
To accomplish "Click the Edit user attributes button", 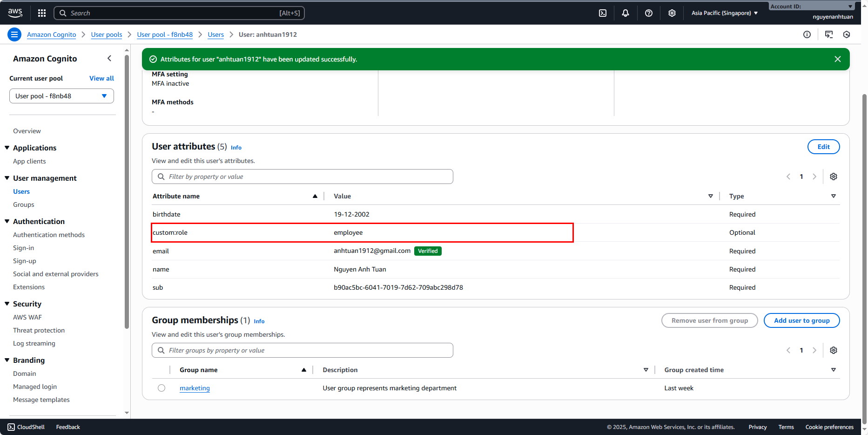I will pos(823,147).
